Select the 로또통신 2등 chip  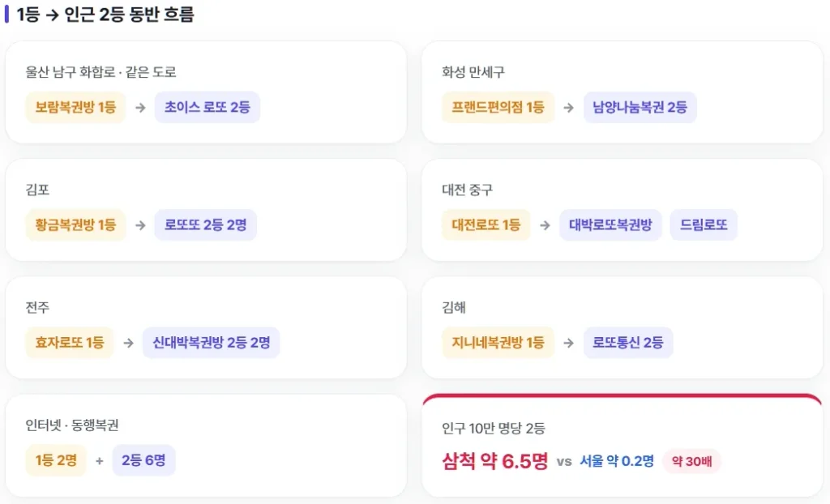point(628,343)
